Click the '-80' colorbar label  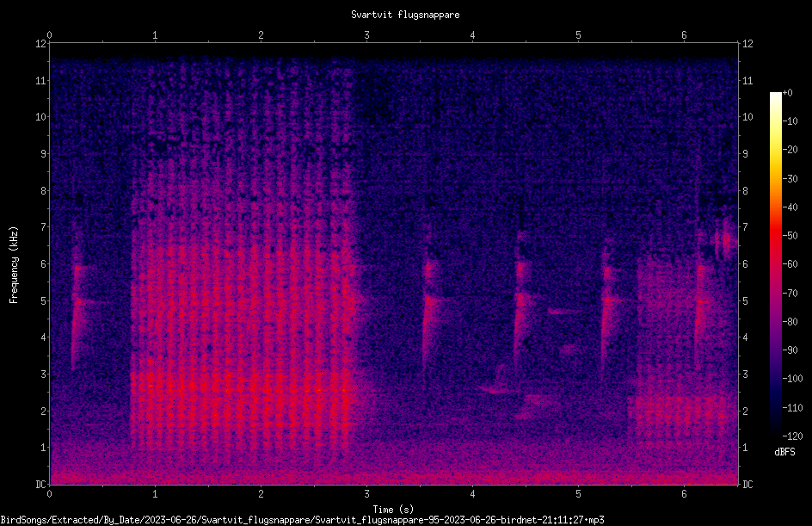pos(790,322)
